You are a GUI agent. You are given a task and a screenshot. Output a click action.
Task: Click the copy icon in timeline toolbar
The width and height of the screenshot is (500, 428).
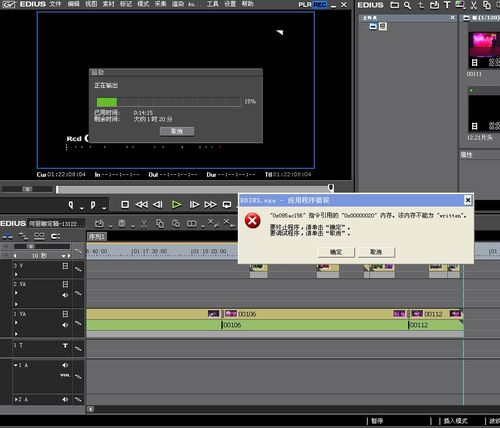pos(160,224)
